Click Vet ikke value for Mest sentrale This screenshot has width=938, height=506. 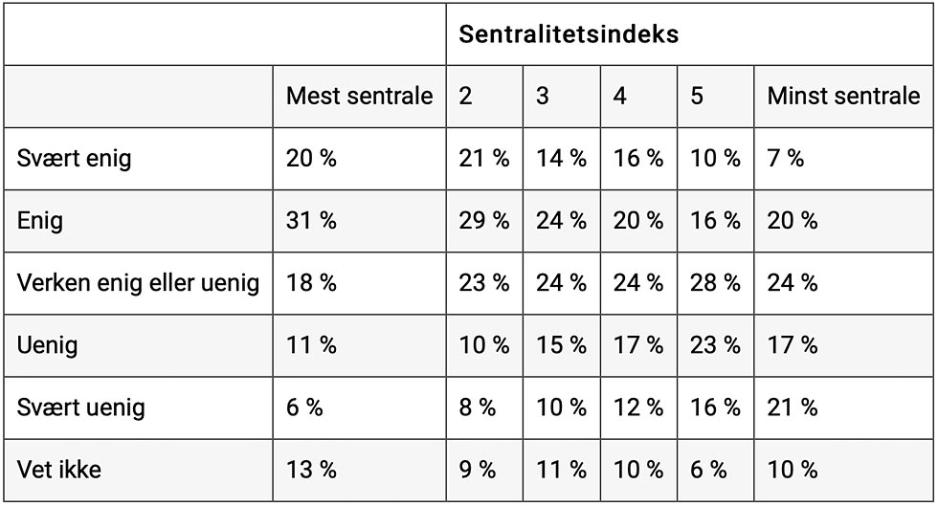pyautogui.click(x=312, y=469)
